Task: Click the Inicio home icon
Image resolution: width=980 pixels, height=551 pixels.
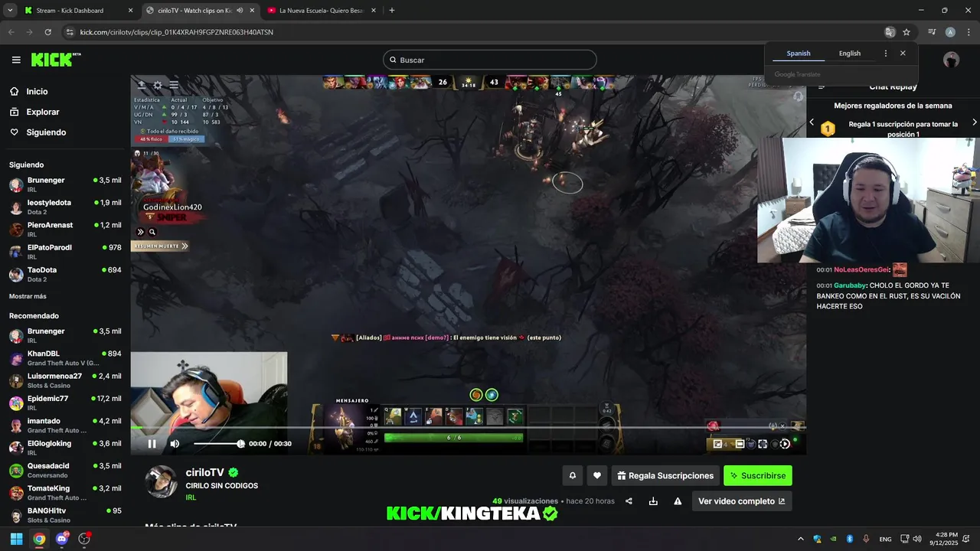Action: pos(15,91)
